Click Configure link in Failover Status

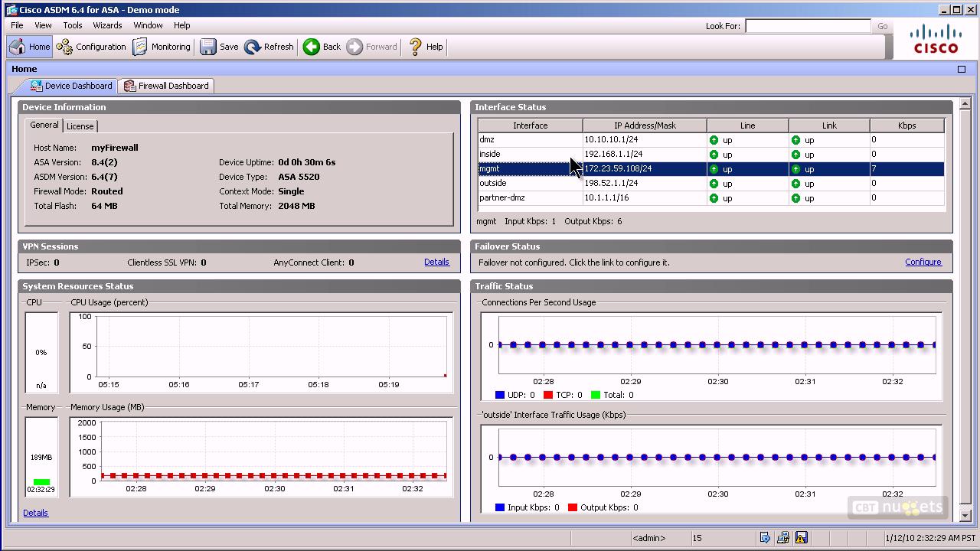tap(923, 262)
